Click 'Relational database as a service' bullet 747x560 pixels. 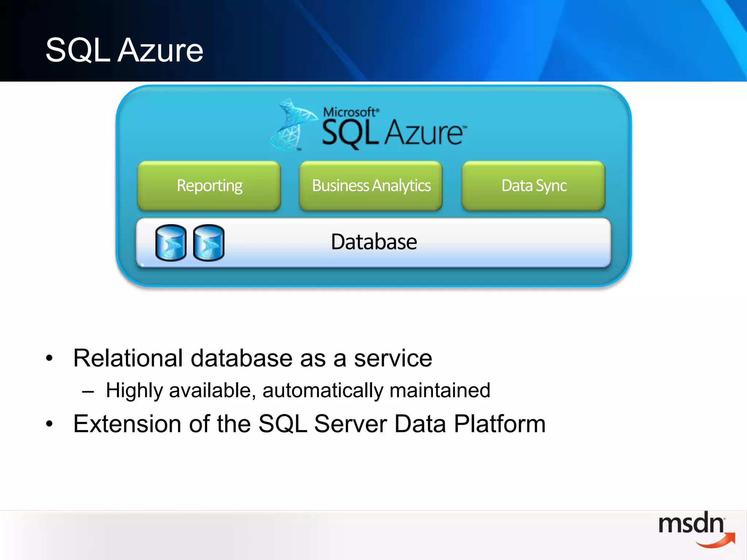click(252, 358)
